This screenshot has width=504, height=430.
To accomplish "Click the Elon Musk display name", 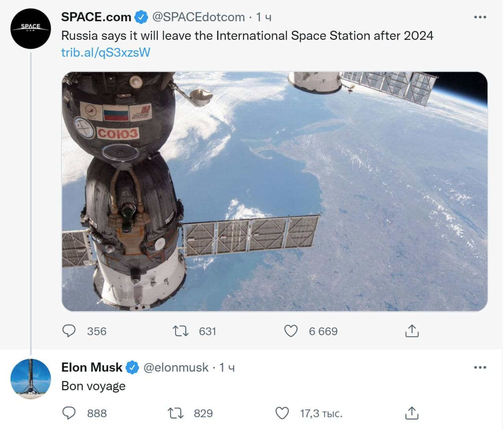I will click(92, 367).
